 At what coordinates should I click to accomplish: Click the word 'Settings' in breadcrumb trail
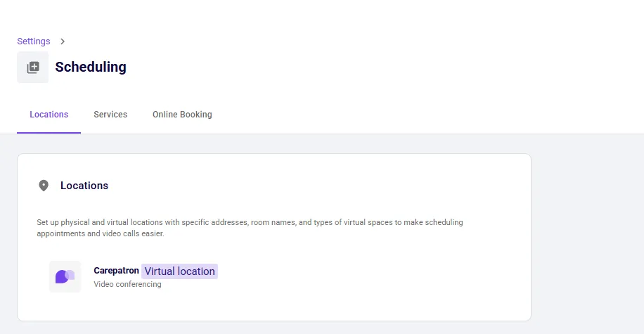(x=34, y=41)
